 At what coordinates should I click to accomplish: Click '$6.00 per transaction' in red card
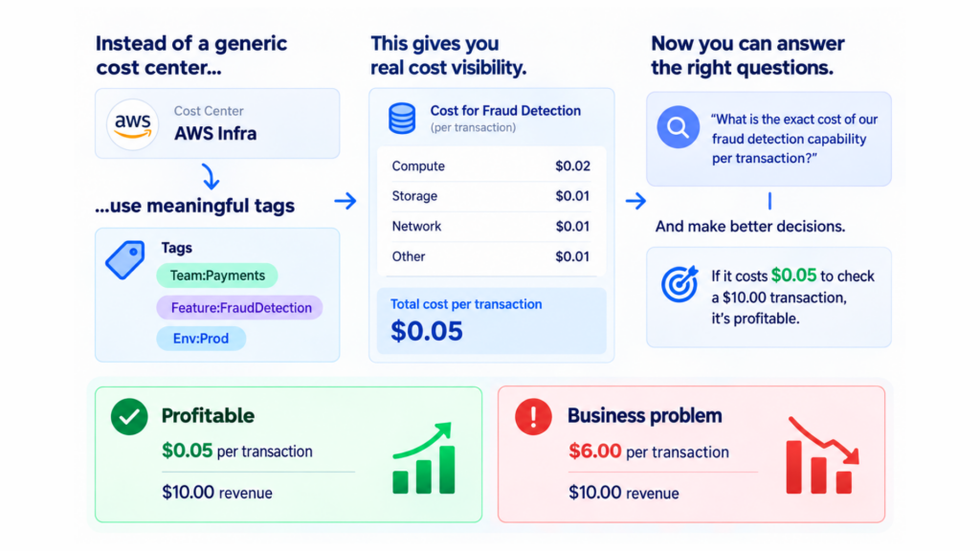pos(648,452)
